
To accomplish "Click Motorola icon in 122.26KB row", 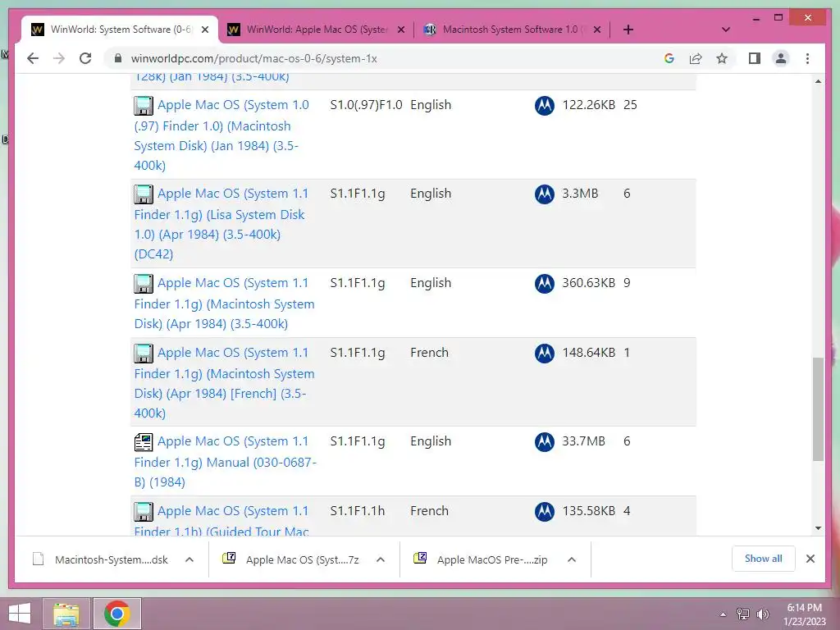I will pyautogui.click(x=545, y=106).
